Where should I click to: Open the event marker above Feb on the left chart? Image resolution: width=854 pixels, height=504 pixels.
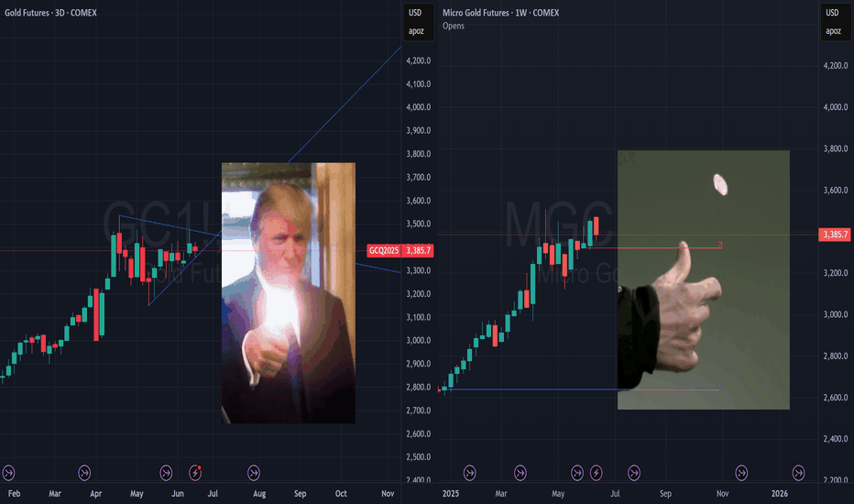(8, 473)
